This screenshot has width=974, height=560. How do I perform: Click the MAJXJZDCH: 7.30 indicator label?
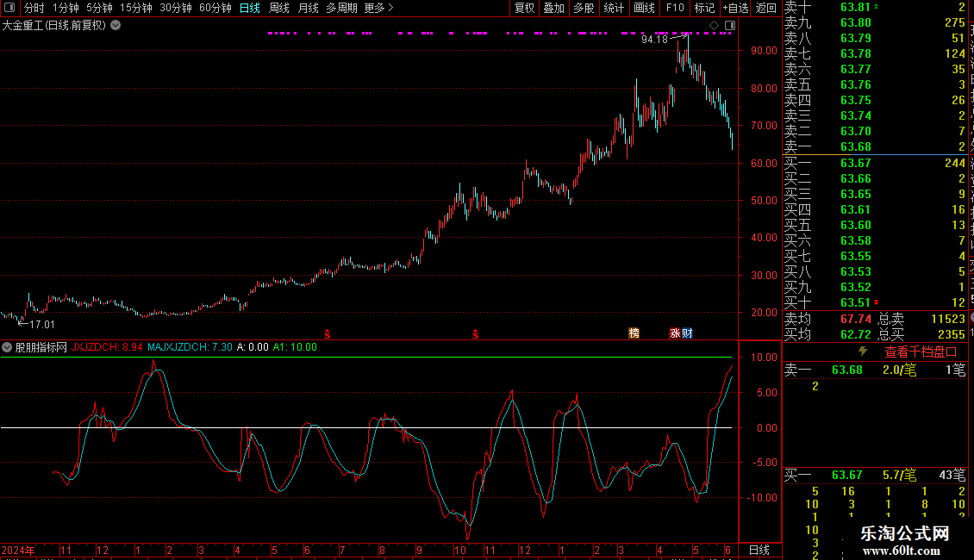tap(190, 347)
